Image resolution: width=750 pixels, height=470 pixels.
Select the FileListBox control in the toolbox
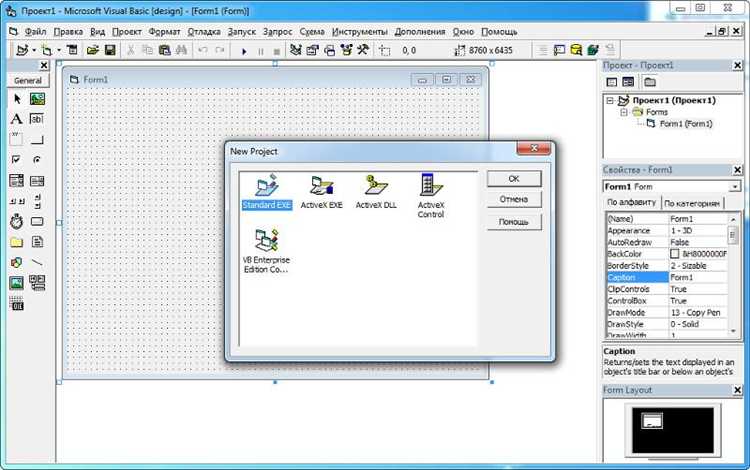tap(37, 242)
